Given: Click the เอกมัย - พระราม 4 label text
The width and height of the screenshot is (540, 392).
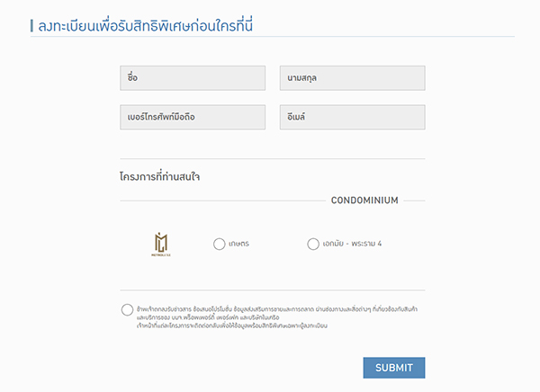Looking at the screenshot, I should (352, 244).
